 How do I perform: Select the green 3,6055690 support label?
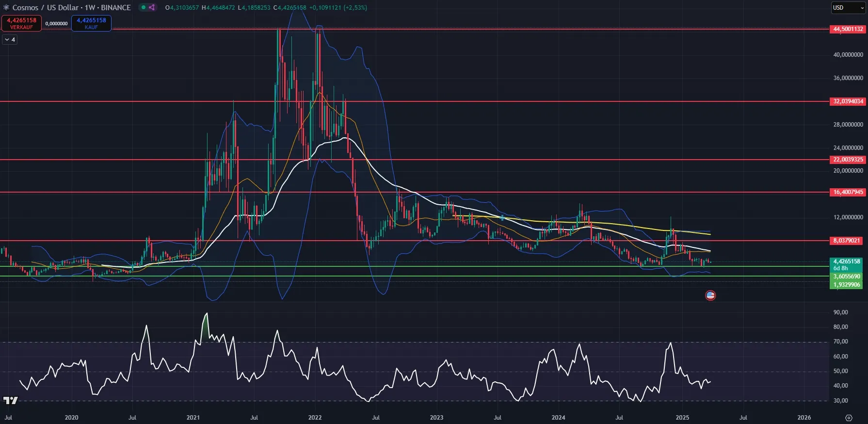[x=847, y=277]
